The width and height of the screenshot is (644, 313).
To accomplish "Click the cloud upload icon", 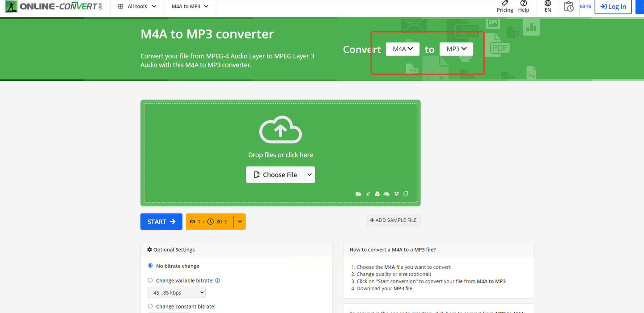I will pos(280,130).
